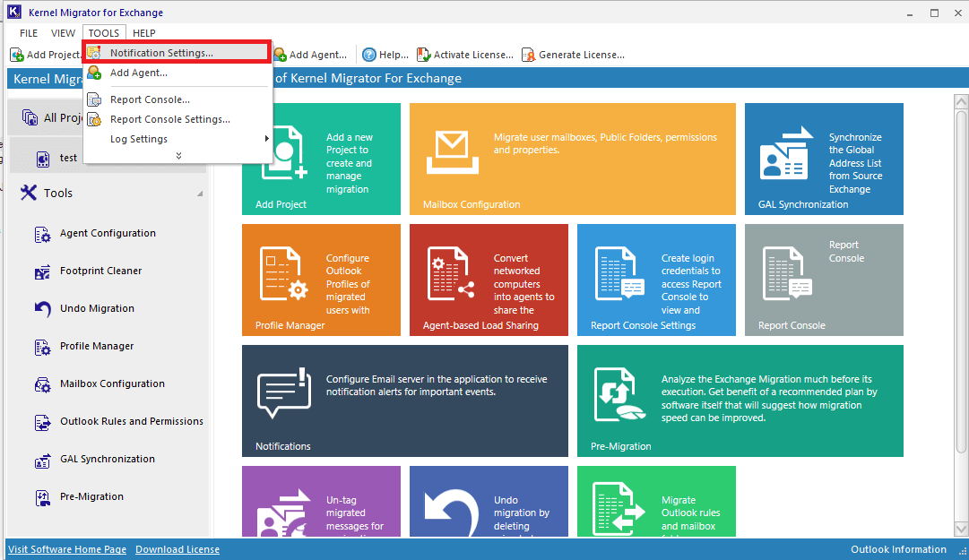Open Profile Manager sidebar icon
969x560 pixels.
(x=43, y=348)
